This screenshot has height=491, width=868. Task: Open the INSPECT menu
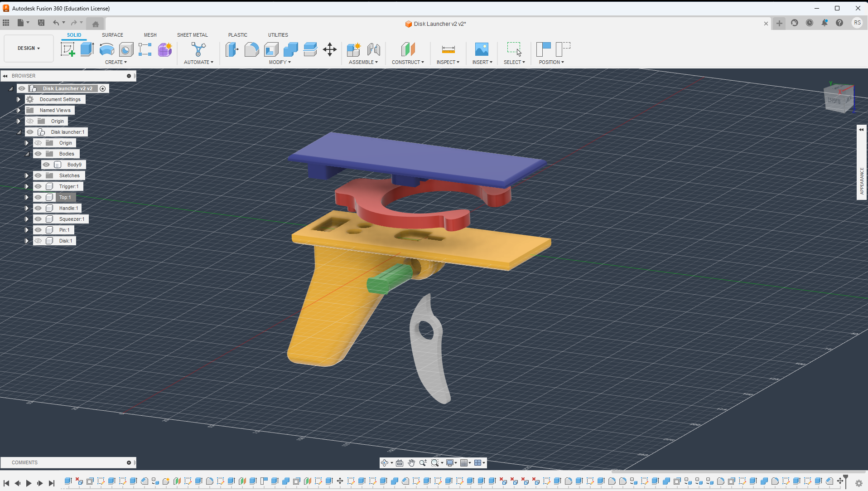[x=448, y=62]
